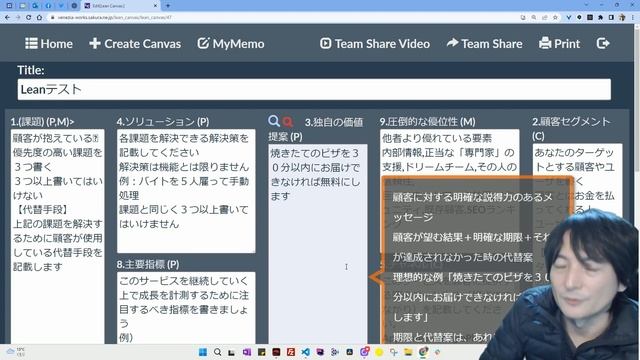640x360 pixels.
Task: Open the browser tab search chevron
Action: pyautogui.click(x=586, y=5)
